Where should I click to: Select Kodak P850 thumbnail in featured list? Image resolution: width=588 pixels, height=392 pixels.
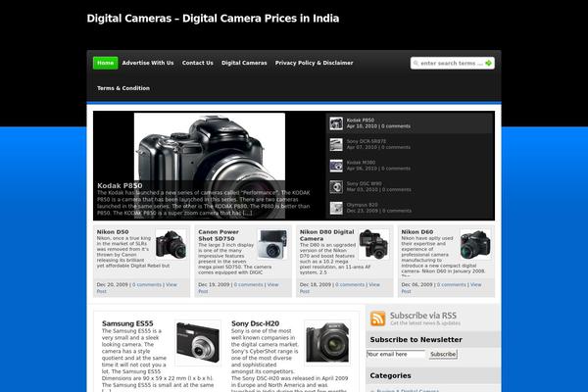click(x=336, y=123)
